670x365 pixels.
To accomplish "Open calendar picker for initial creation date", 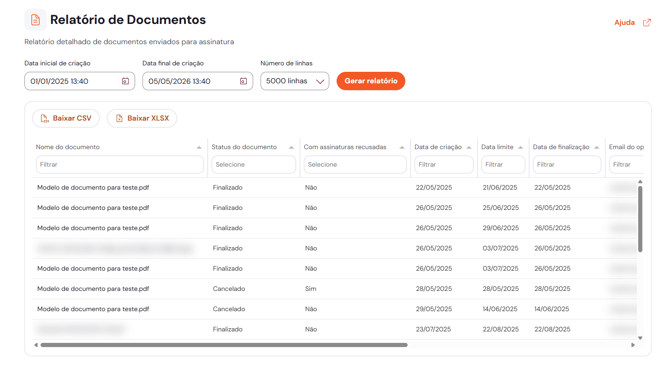I will tap(125, 81).
